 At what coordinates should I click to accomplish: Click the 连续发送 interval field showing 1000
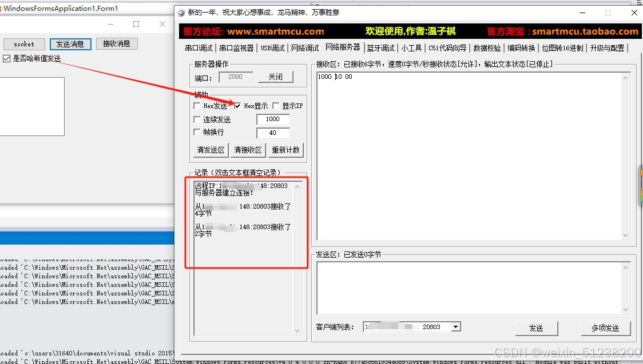(x=273, y=119)
